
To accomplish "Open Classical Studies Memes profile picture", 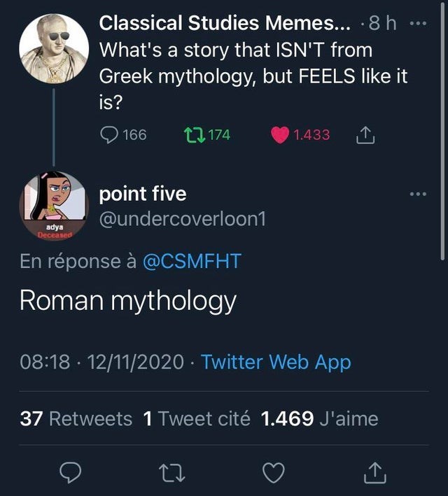I will [x=54, y=48].
